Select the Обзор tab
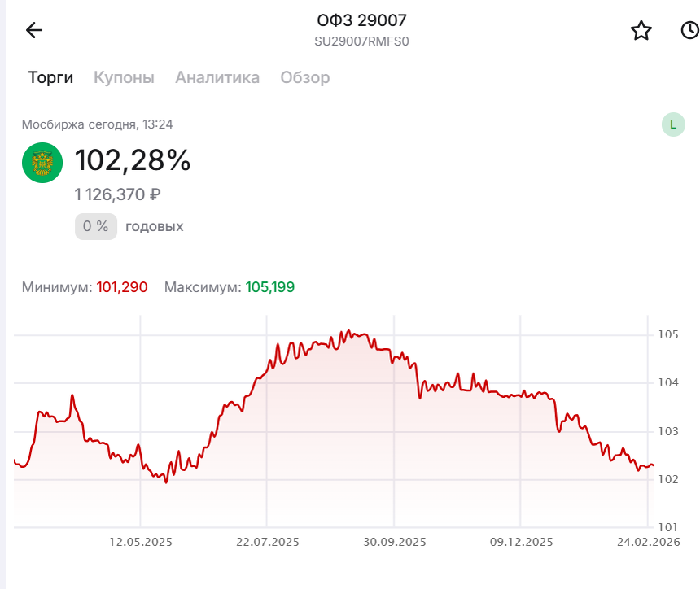Viewport: 700px width, 589px height. point(305,78)
